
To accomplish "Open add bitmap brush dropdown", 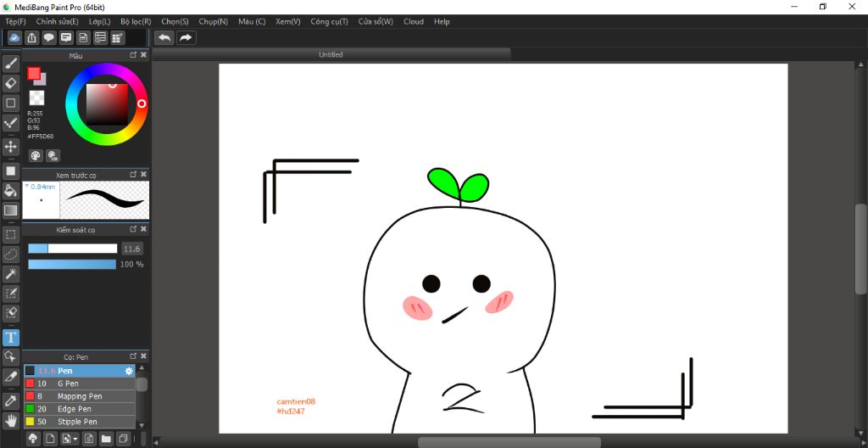I will pyautogui.click(x=70, y=439).
